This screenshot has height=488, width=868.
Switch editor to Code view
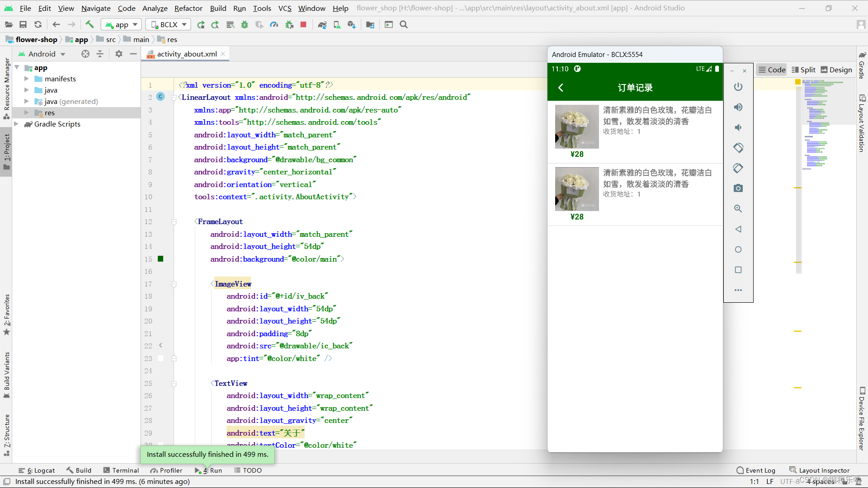[x=772, y=70]
